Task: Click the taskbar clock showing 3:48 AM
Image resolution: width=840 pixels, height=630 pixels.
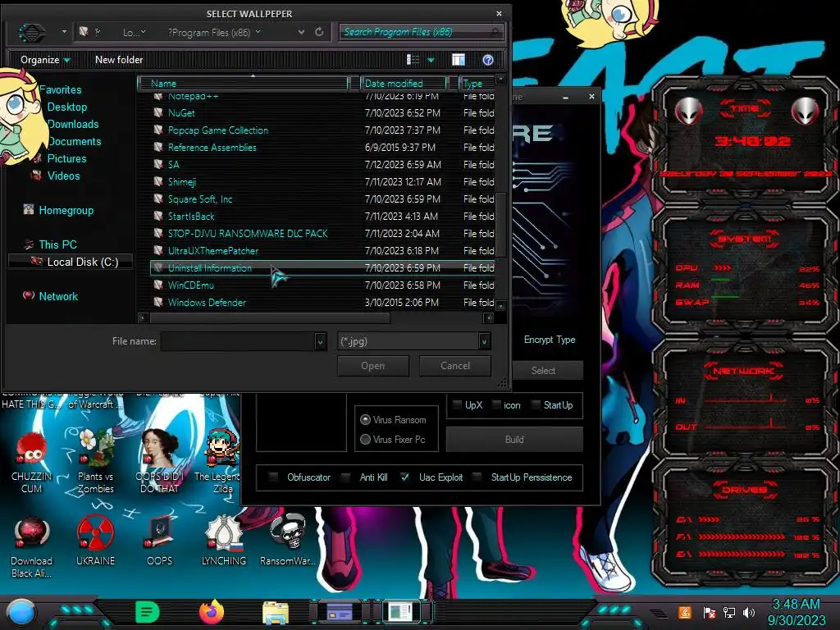Action: [x=796, y=612]
